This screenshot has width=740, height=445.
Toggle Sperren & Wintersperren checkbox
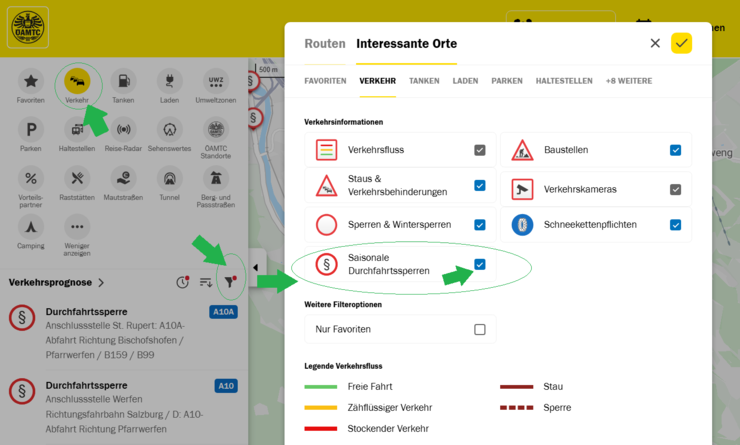[479, 225]
